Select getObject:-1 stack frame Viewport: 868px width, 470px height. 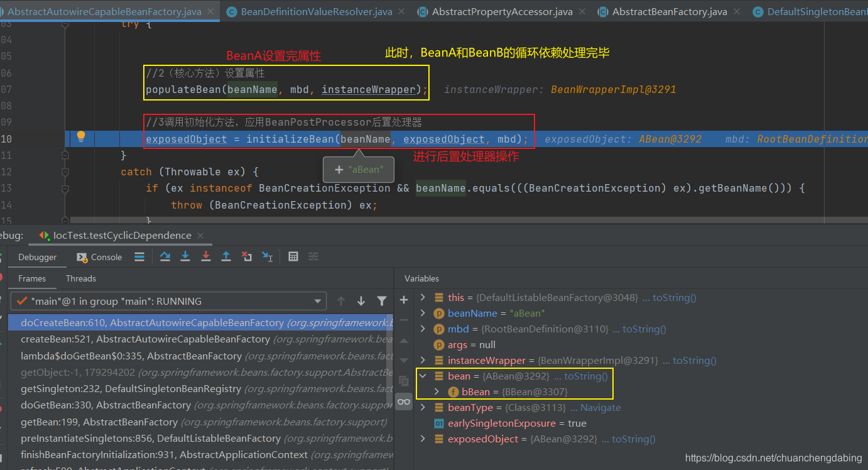pyautogui.click(x=200, y=372)
